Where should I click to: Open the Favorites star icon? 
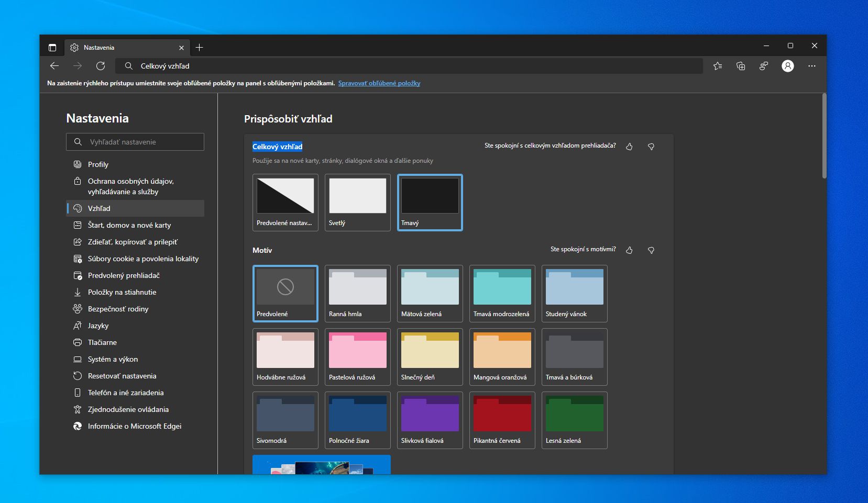point(718,66)
